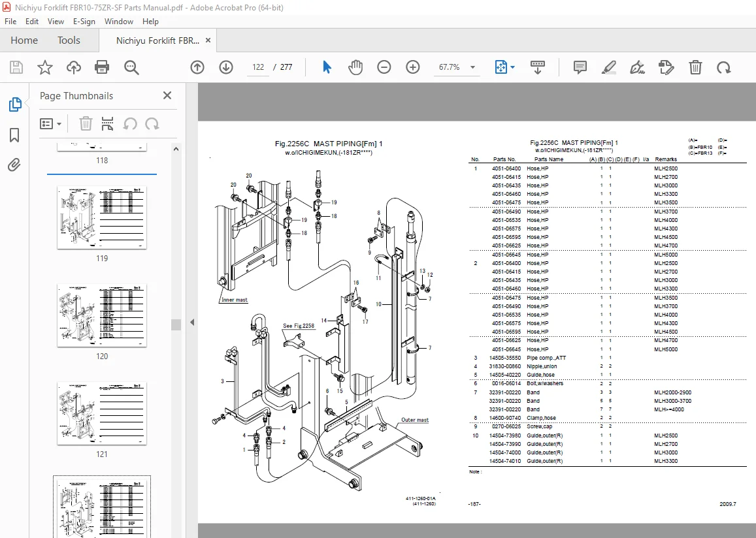Click remark MLH2000-2900 in Band row
The image size is (756, 538).
click(672, 392)
